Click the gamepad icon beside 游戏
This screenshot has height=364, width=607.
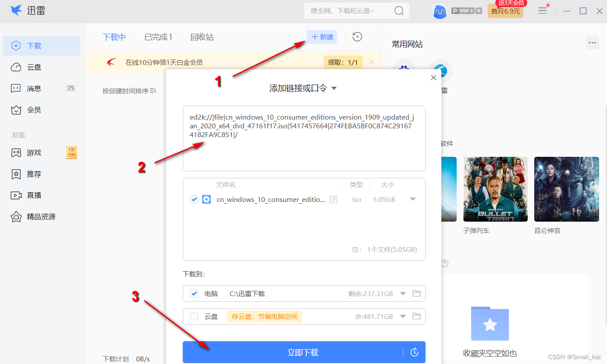tap(16, 152)
